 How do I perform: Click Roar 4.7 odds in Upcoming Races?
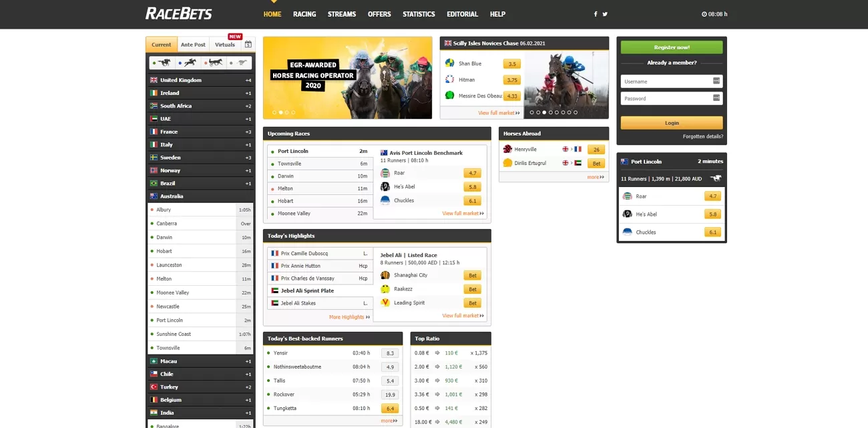(472, 173)
